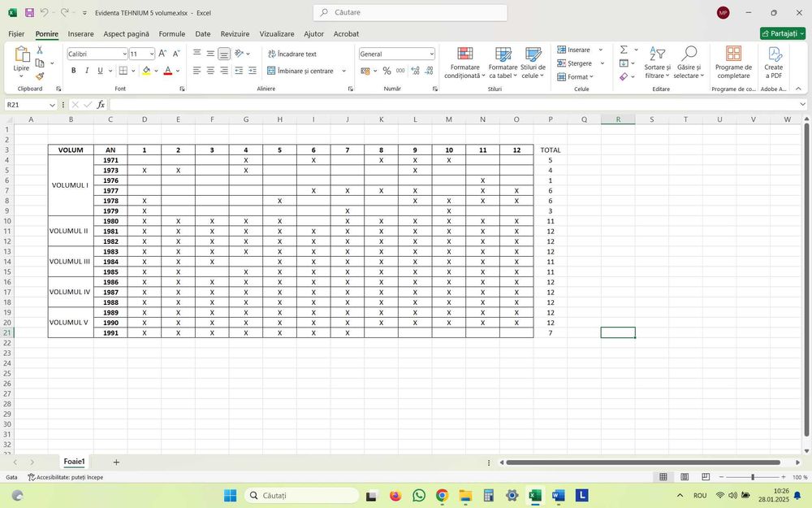Open Word from the taskbar

(558, 496)
